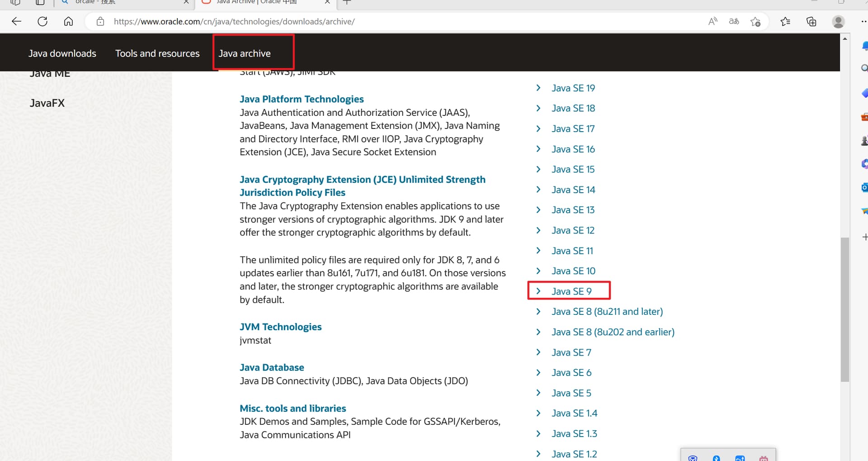Open the Java Database link
This screenshot has height=461, width=868.
click(x=272, y=368)
